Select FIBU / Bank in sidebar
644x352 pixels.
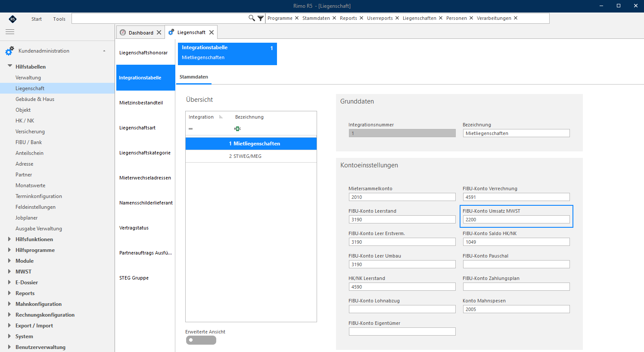point(29,142)
